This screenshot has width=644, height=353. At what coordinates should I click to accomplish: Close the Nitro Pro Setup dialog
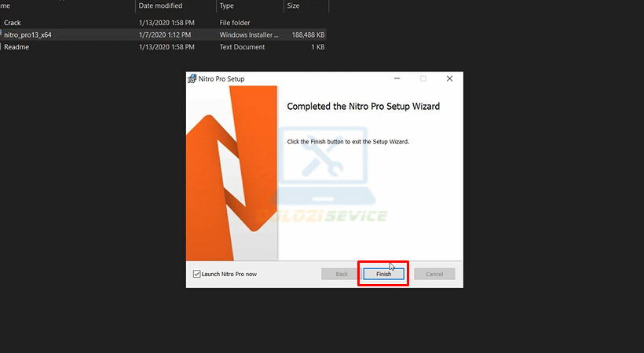[x=449, y=79]
